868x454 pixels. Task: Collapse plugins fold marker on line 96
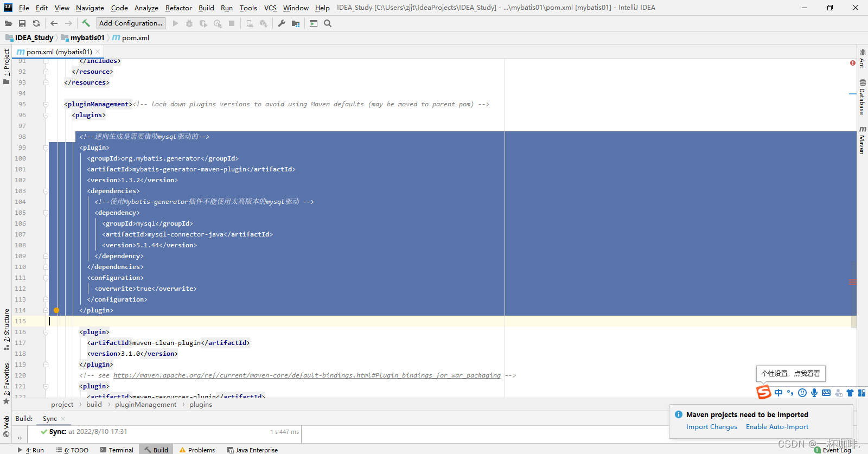tap(46, 115)
